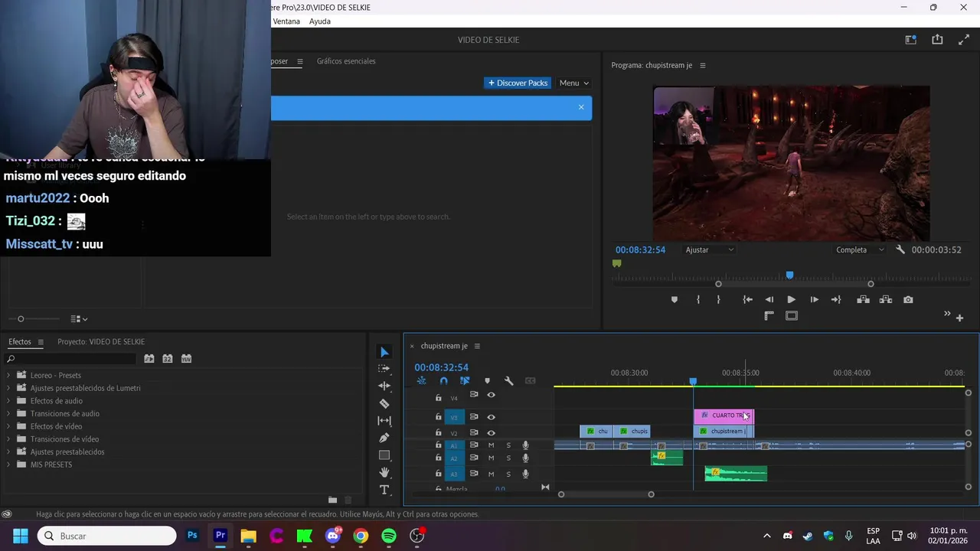Expand the Efectos de audio folder
The image size is (980, 551).
[x=8, y=401]
